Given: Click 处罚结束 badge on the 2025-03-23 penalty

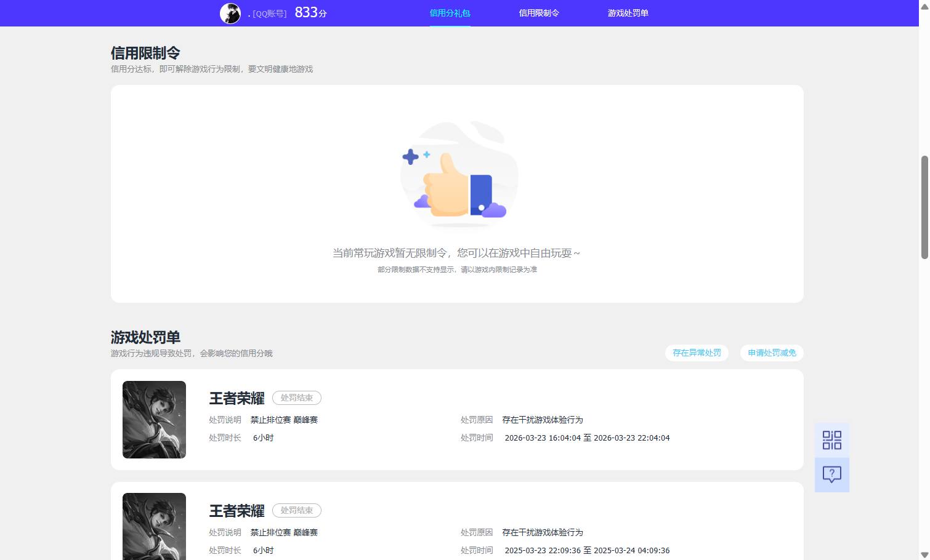Looking at the screenshot, I should pyautogui.click(x=297, y=511).
